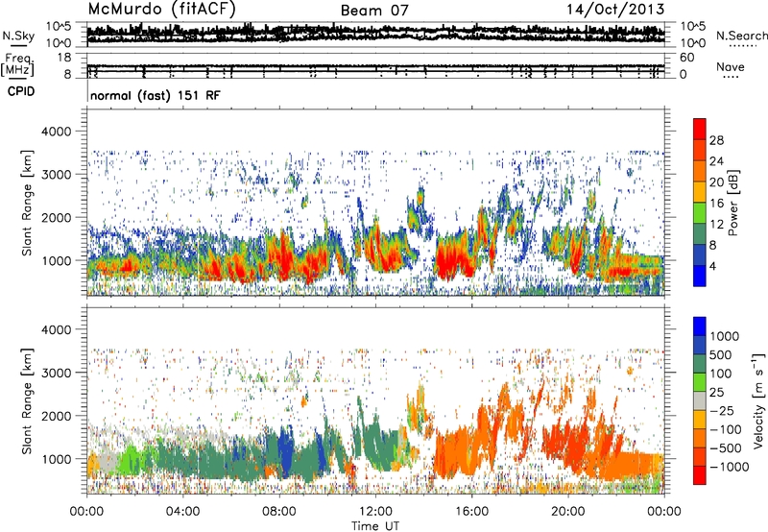The width and height of the screenshot is (768, 532).
Task: Click the '18' tick on frequency axis
Action: point(64,58)
